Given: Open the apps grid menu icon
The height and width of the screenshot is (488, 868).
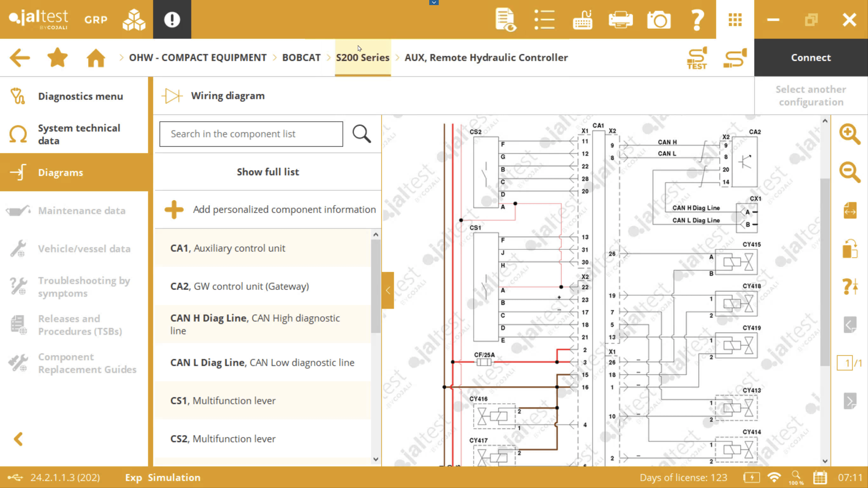Looking at the screenshot, I should tap(735, 20).
